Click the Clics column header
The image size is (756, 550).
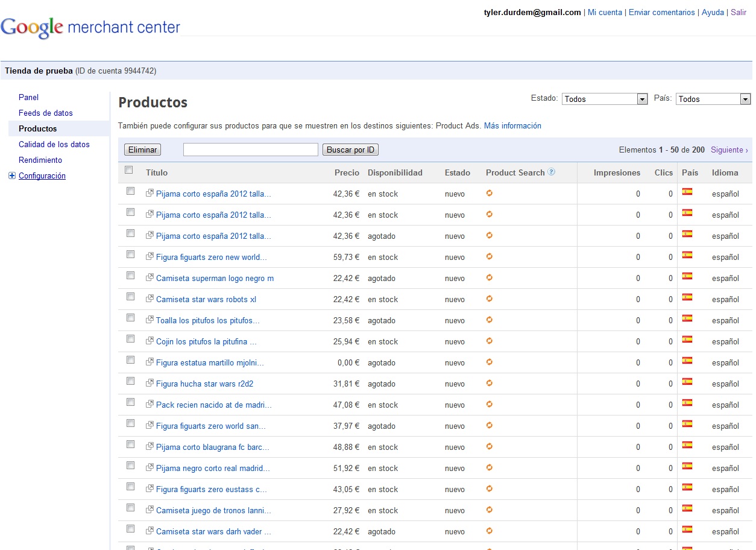[x=664, y=172]
